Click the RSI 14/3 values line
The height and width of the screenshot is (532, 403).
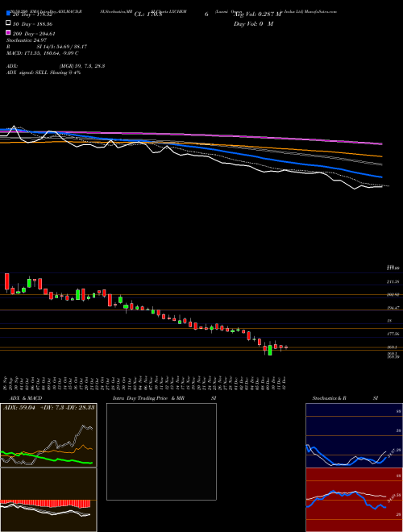(x=47, y=47)
